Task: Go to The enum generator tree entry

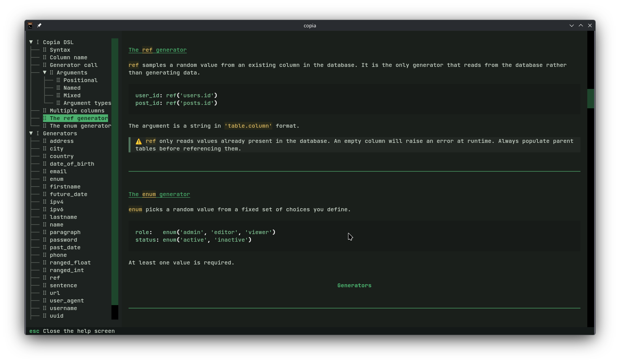Action: tap(80, 126)
